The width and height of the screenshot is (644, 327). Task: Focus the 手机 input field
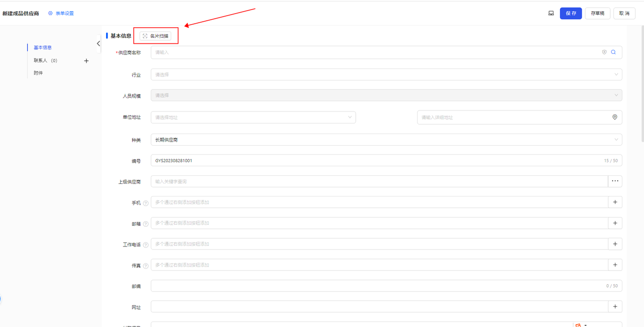(x=379, y=202)
